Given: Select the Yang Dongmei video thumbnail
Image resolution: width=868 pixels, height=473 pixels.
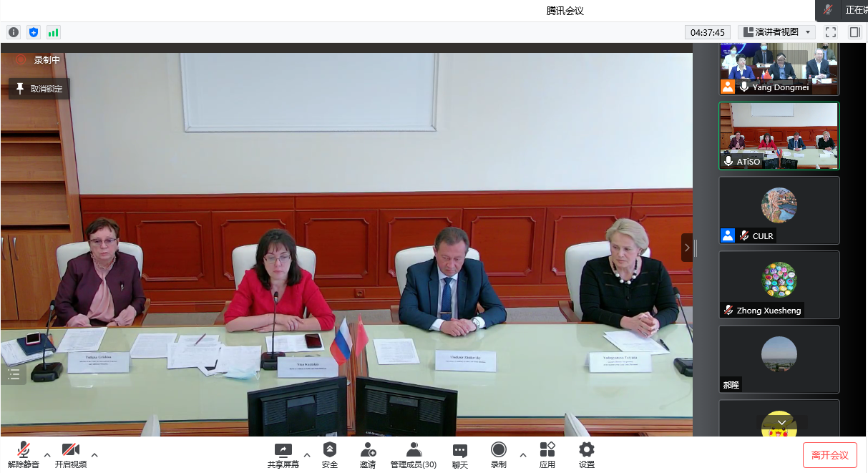Looking at the screenshot, I should tap(779, 69).
